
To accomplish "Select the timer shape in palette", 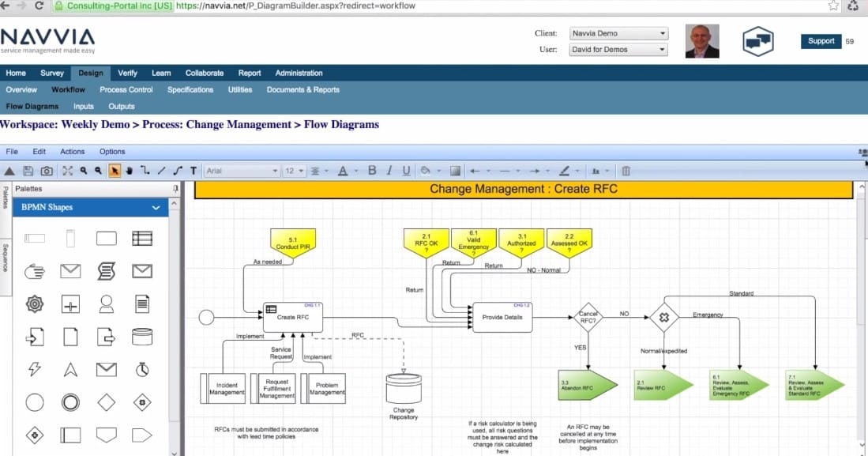I will pos(141,369).
